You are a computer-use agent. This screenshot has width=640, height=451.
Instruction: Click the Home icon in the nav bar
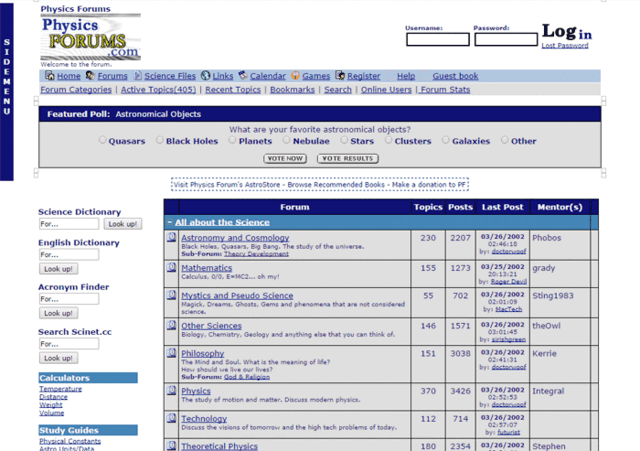click(x=50, y=76)
